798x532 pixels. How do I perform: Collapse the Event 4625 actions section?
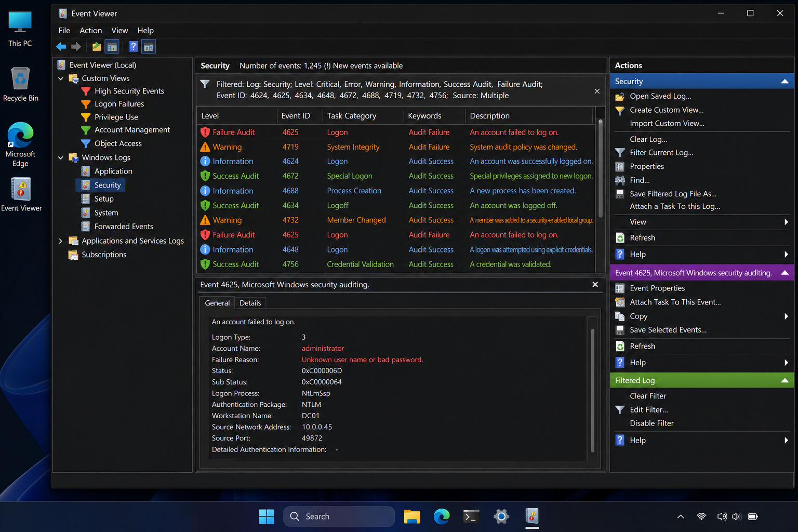[785, 273]
